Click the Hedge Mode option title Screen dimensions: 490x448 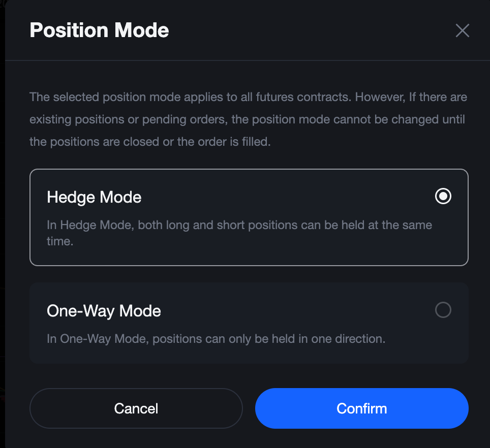tap(94, 197)
